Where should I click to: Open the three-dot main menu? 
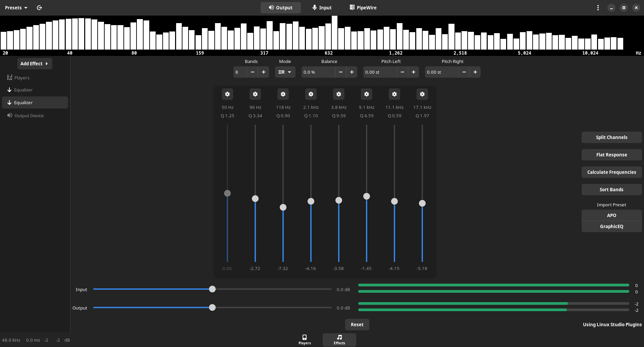tap(598, 8)
